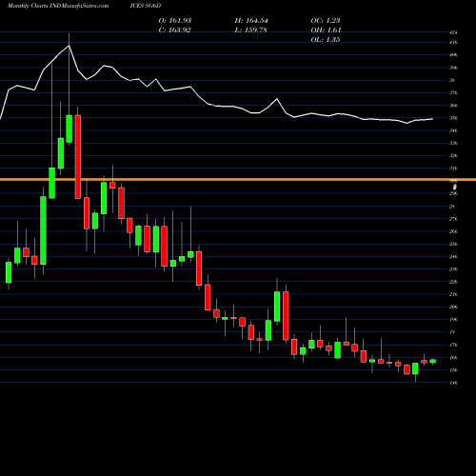
Task: Click the 316 price axis label
Action: point(454,169)
